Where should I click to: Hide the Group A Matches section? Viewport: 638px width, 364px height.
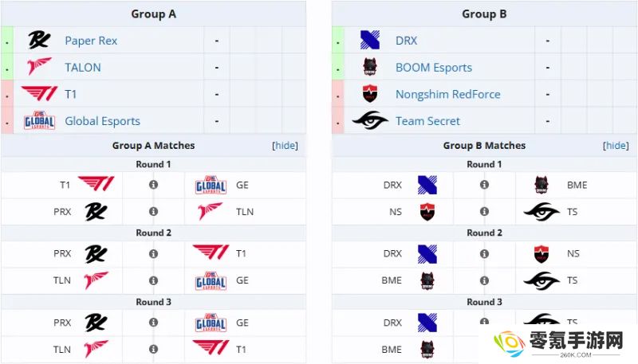(285, 146)
